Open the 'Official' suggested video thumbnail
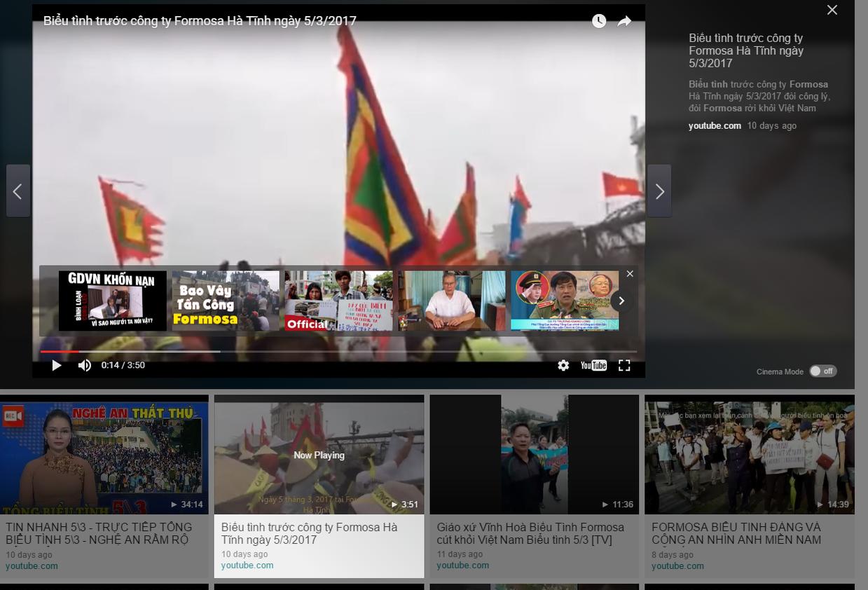 point(339,301)
